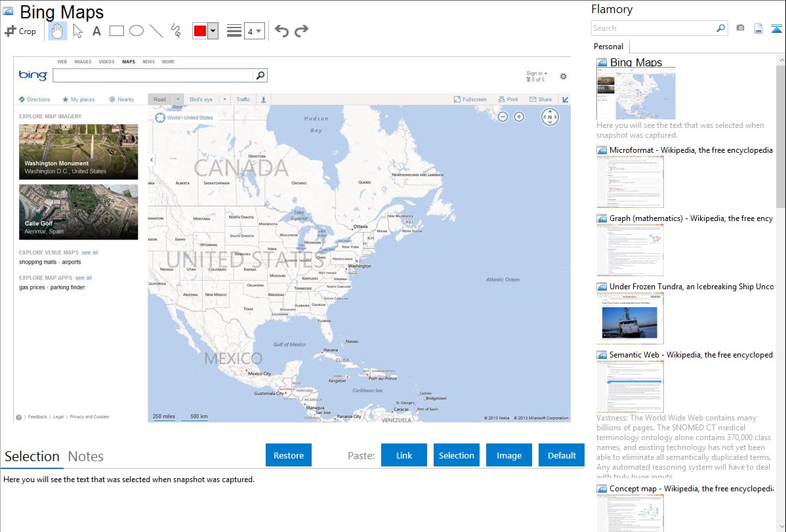The width and height of the screenshot is (786, 532).
Task: Click the Share map option
Action: pyautogui.click(x=541, y=99)
